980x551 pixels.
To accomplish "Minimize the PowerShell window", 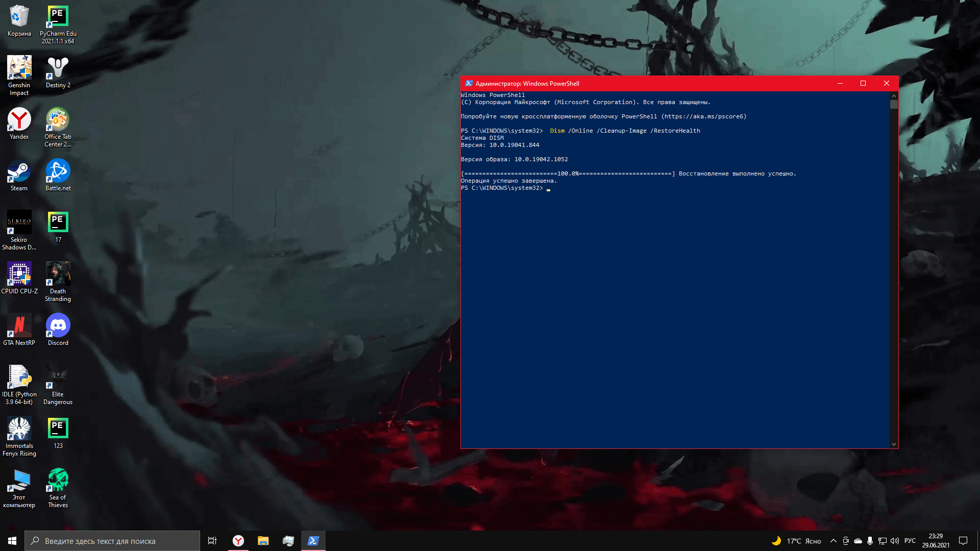I will [x=840, y=83].
